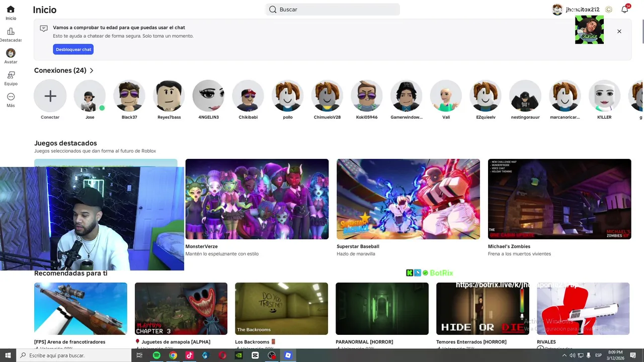The height and width of the screenshot is (362, 644).
Task: Open the ESP language indicator
Action: (x=598, y=355)
